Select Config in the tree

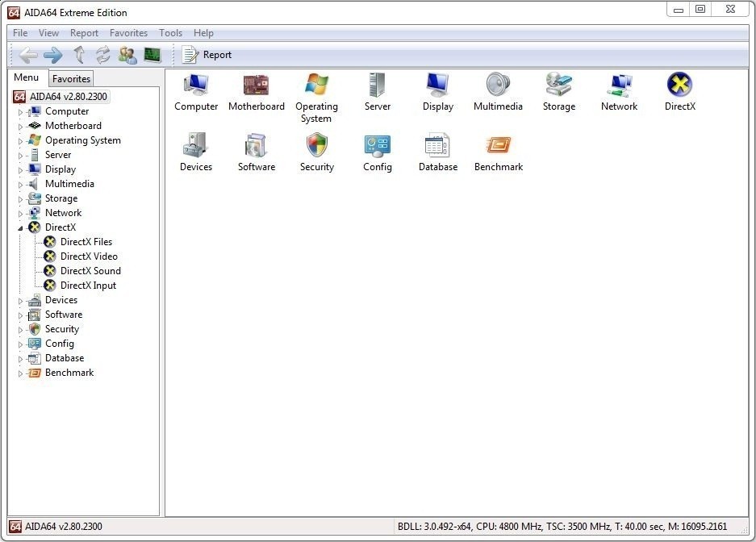(60, 344)
